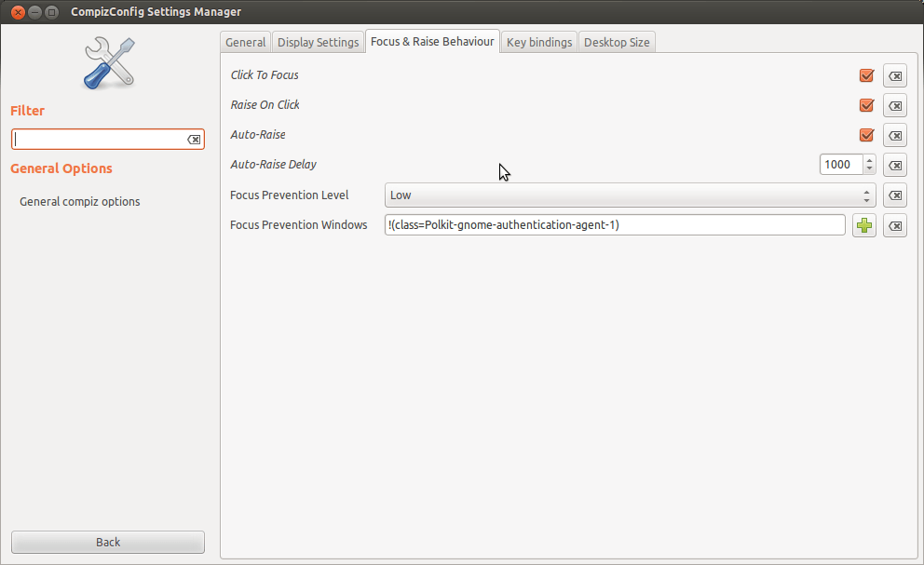This screenshot has height=565, width=924.
Task: Click the Auto-Raise Delay value field
Action: 841,165
